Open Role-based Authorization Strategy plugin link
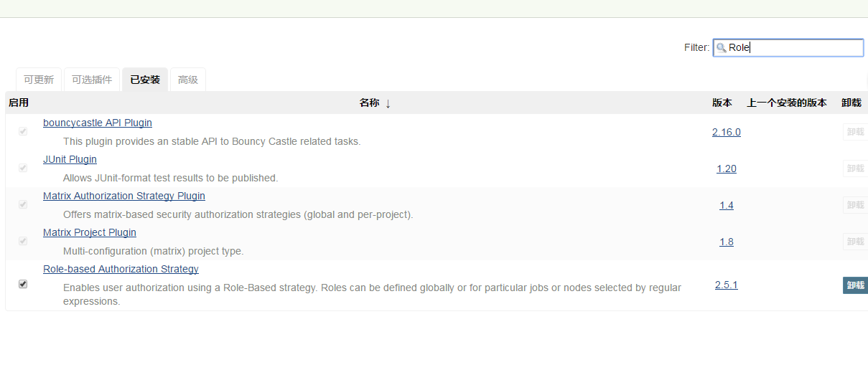Image resolution: width=868 pixels, height=375 pixels. click(121, 269)
